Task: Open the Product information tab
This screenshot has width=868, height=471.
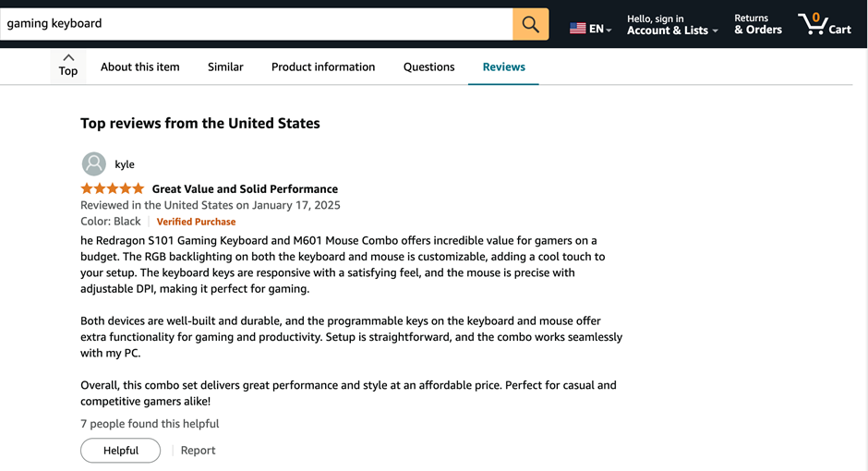Action: click(x=323, y=66)
